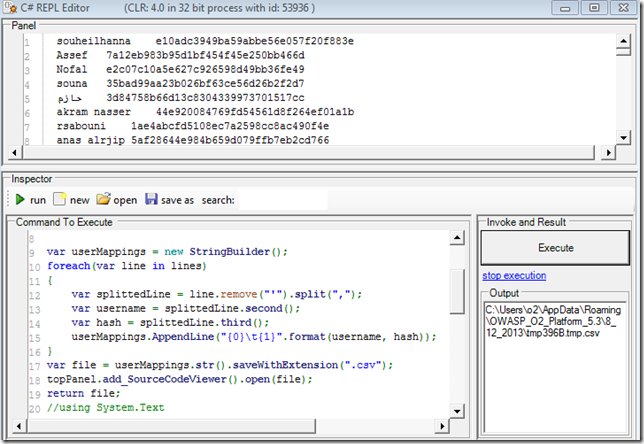Maximize the C# REPL Editor window
The width and height of the screenshot is (644, 444).
[x=594, y=8]
